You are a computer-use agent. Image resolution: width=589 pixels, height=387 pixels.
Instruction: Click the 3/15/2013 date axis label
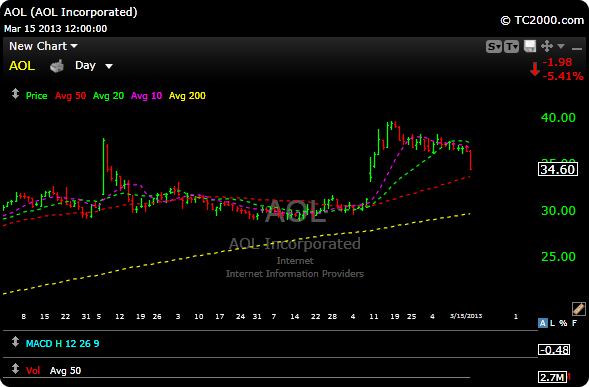(x=466, y=316)
